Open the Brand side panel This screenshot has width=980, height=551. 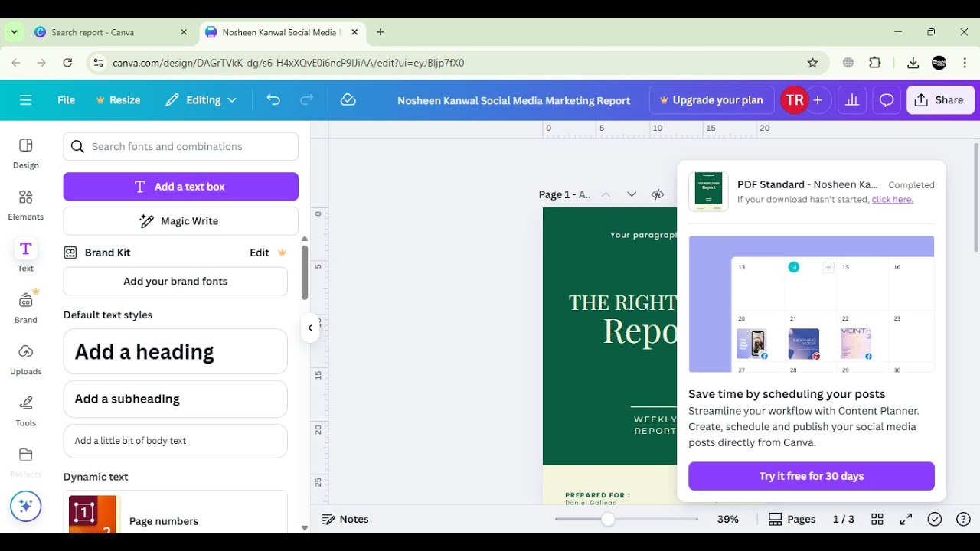click(26, 308)
